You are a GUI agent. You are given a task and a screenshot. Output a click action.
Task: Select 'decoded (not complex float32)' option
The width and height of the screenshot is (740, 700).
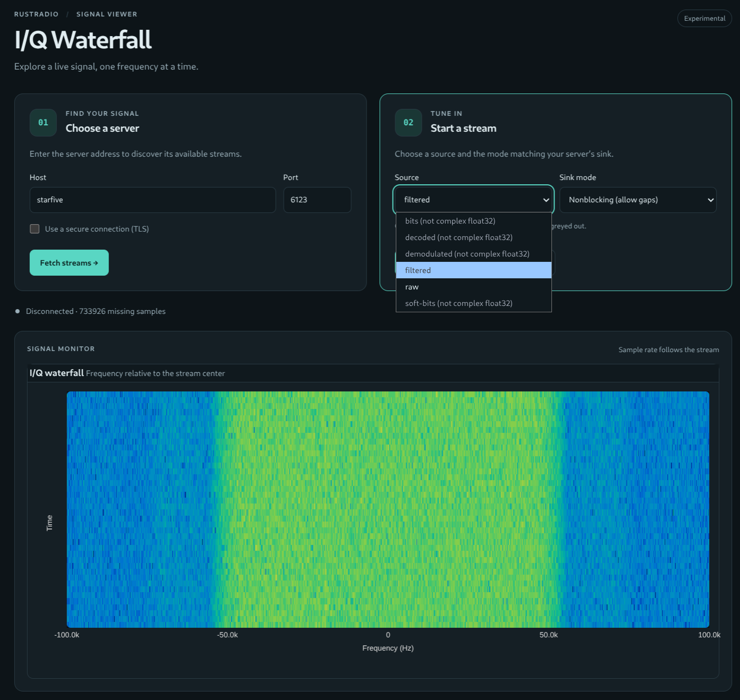coord(474,237)
